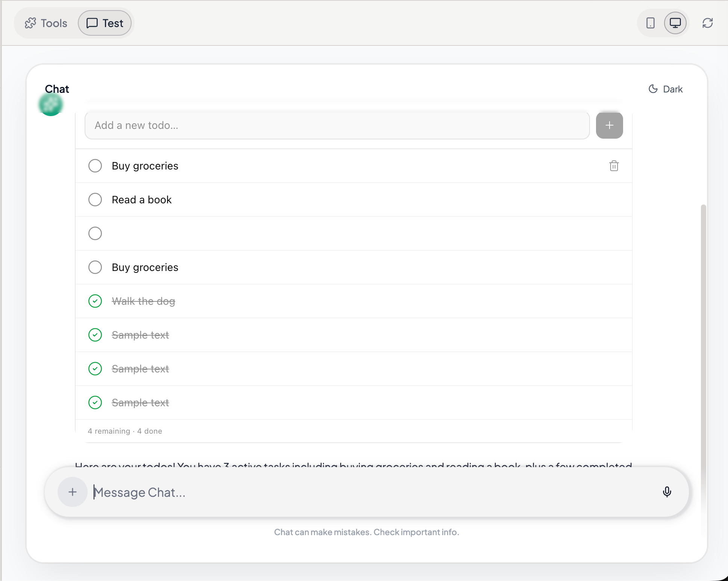Click Walk the dog text

143,301
